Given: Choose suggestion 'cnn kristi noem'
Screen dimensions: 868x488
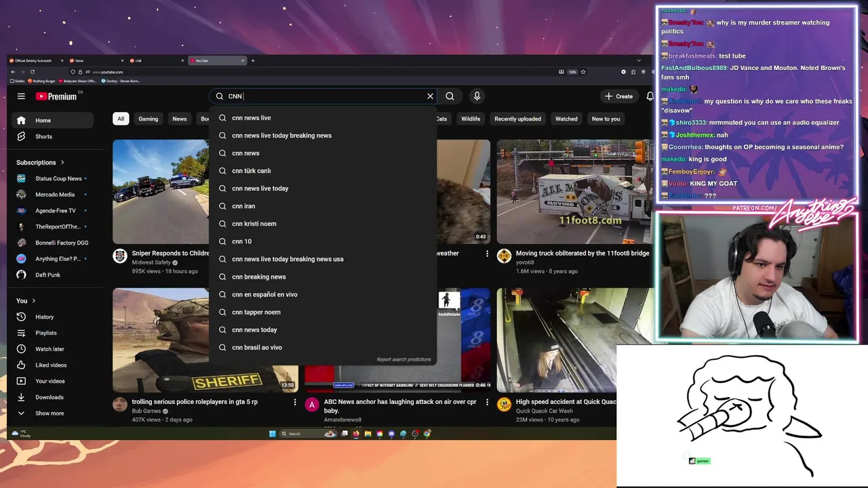Looking at the screenshot, I should coord(323,224).
